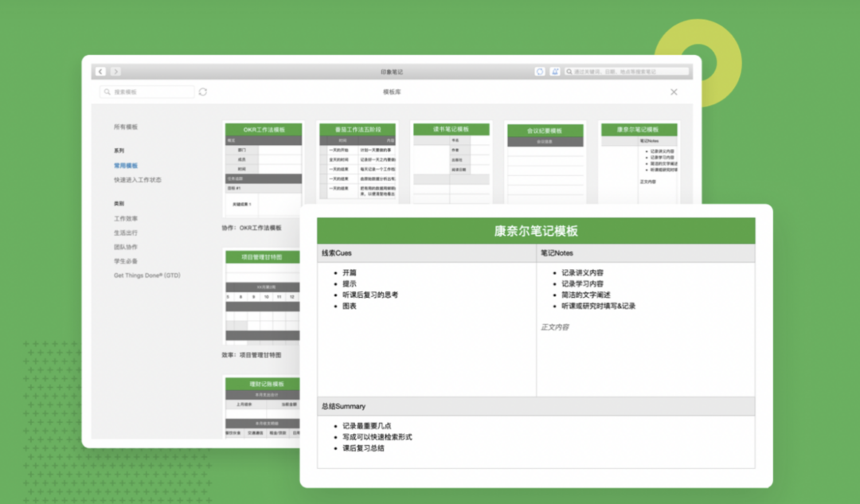The width and height of the screenshot is (860, 504).
Task: Click the 图表 bullet item
Action: coord(350,306)
